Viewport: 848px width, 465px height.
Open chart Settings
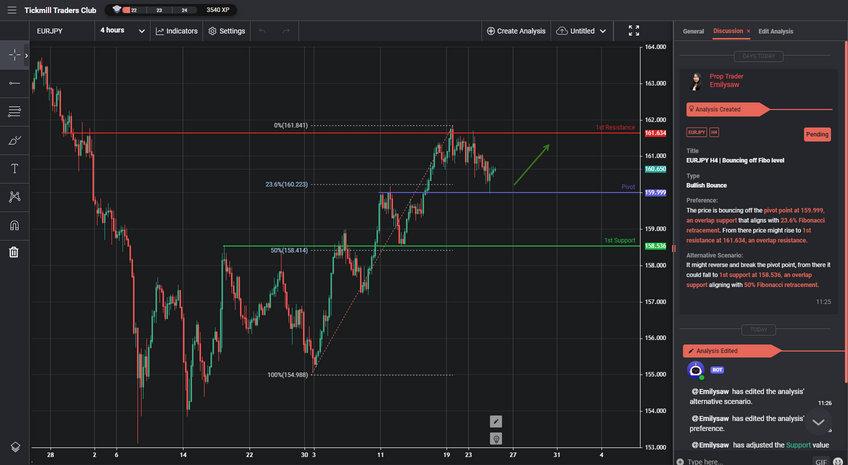click(x=227, y=31)
